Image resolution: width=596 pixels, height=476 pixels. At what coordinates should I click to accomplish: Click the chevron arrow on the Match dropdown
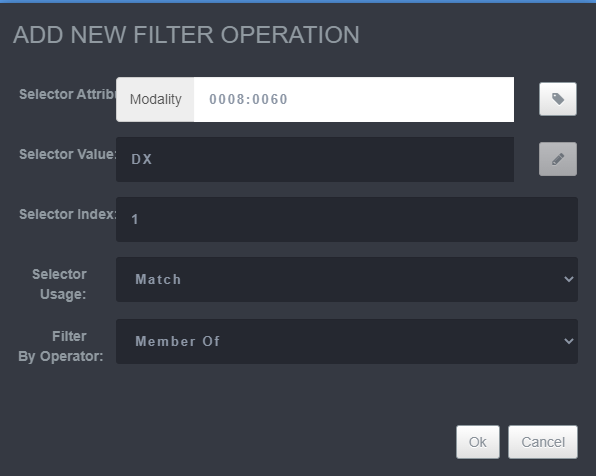(x=569, y=279)
